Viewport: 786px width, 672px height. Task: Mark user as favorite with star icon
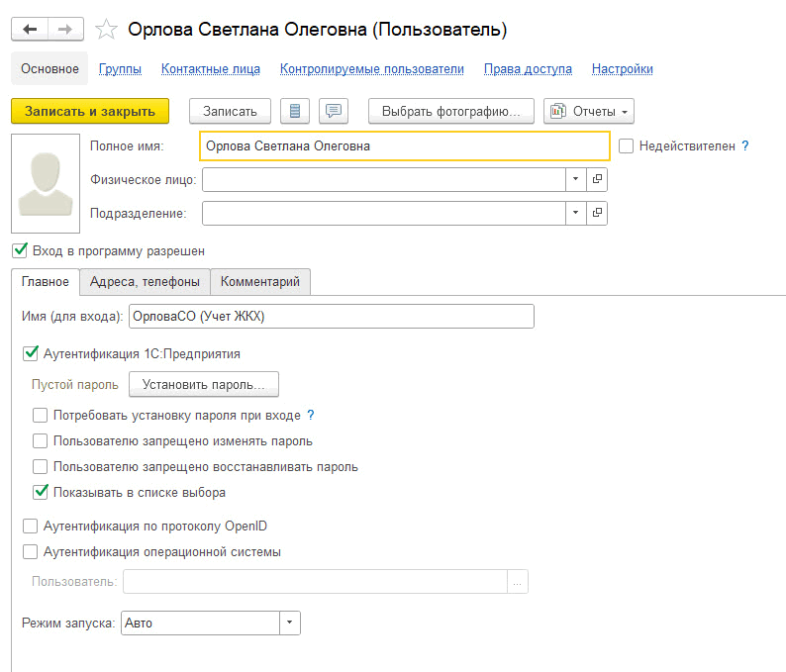click(106, 29)
